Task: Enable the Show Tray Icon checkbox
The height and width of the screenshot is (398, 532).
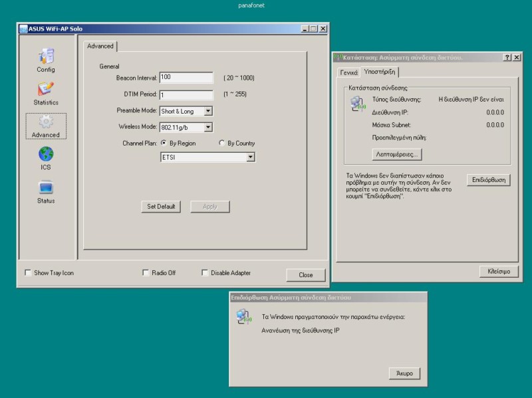Action: [x=28, y=272]
